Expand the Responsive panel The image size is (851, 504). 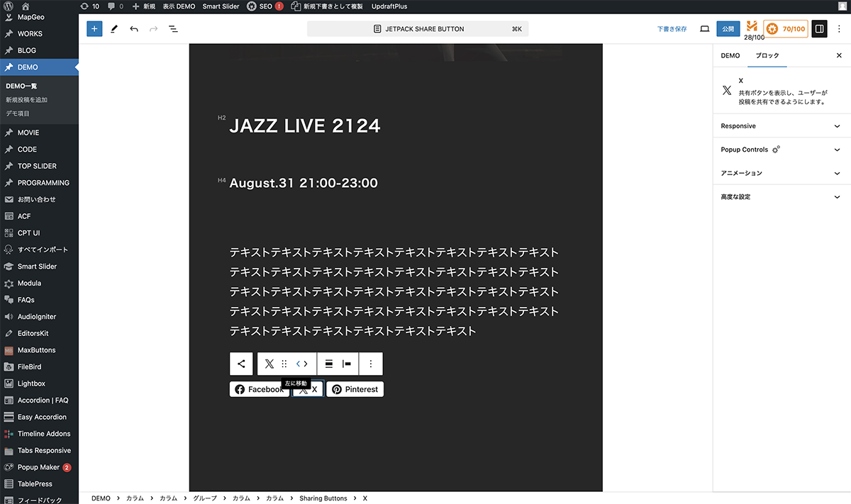781,126
